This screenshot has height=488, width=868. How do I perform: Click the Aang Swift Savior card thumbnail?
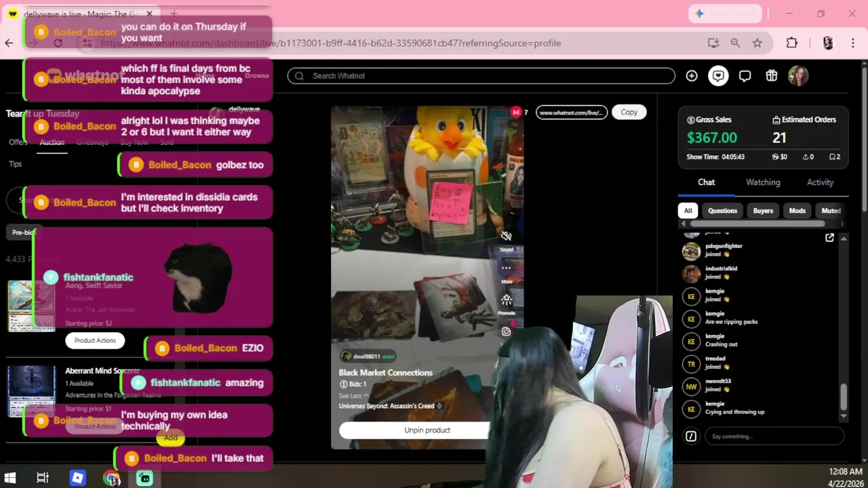(x=31, y=306)
